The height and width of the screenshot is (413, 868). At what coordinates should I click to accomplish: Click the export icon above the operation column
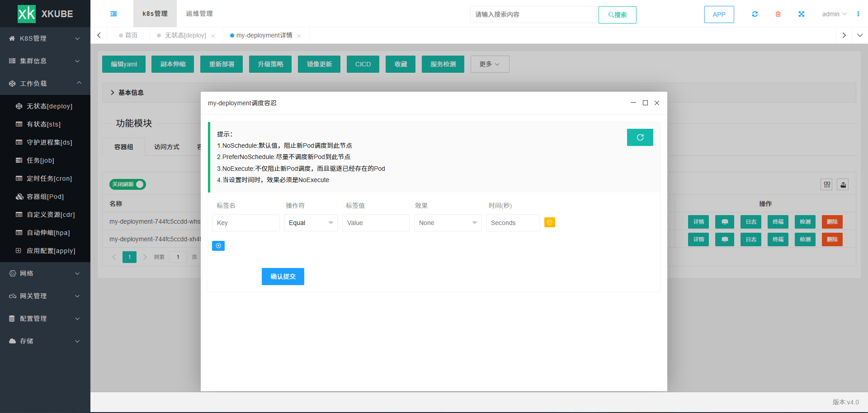tap(842, 184)
